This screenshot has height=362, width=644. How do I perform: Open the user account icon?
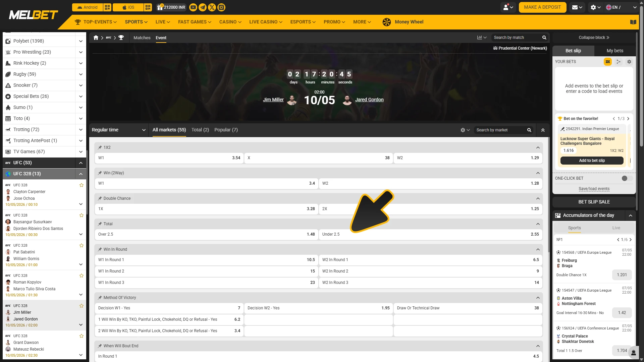click(x=508, y=7)
